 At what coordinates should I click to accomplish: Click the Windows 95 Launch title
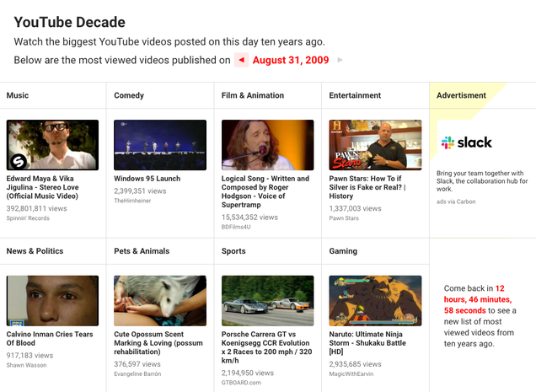(147, 179)
